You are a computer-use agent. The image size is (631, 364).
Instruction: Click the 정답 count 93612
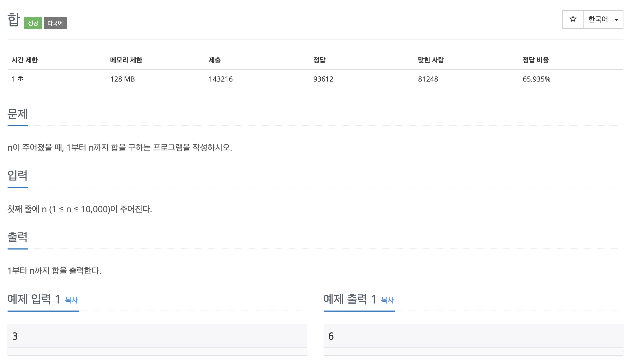323,79
